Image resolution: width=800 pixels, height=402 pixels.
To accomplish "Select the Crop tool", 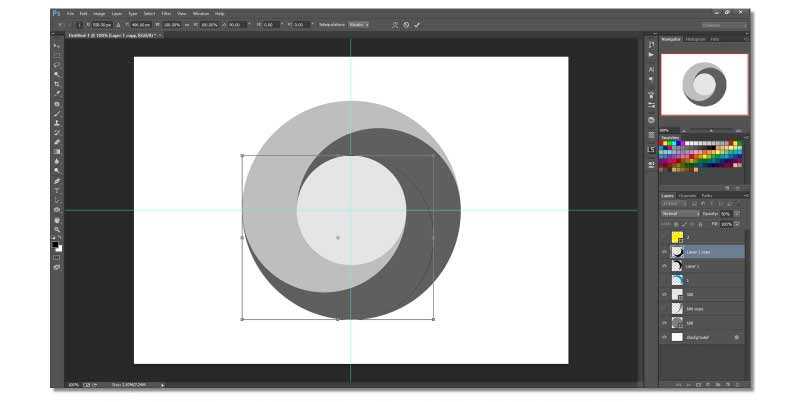I will pos(57,84).
